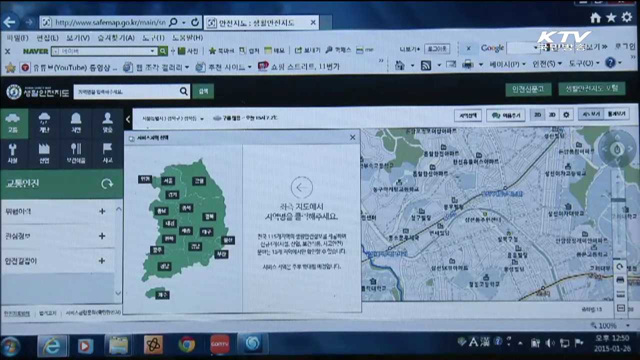640x360 pixels.
Task: Toggle the 지도보기 map view button
Action: tap(591, 114)
